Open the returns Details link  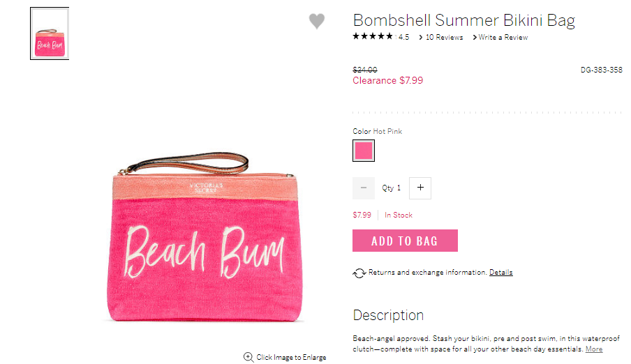tap(500, 272)
